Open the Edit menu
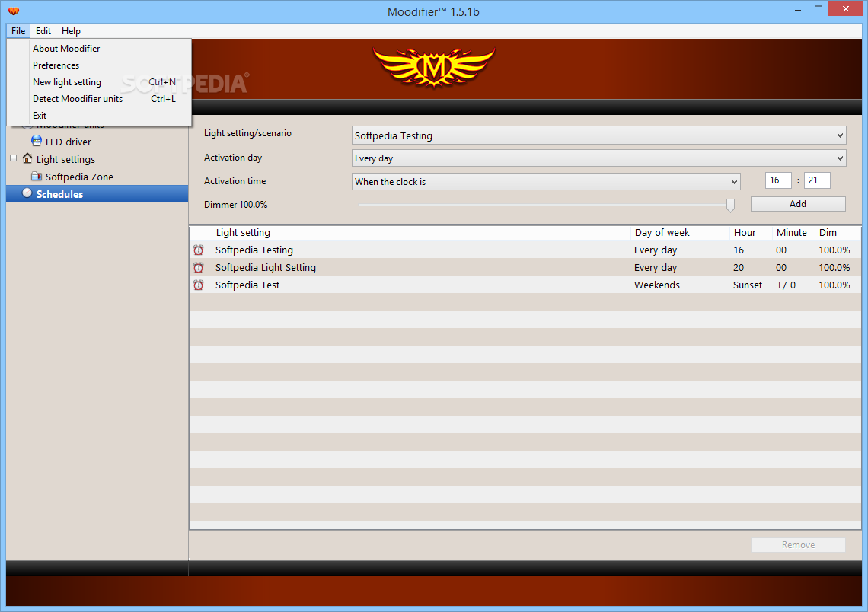Viewport: 868px width, 612px height. coord(43,31)
